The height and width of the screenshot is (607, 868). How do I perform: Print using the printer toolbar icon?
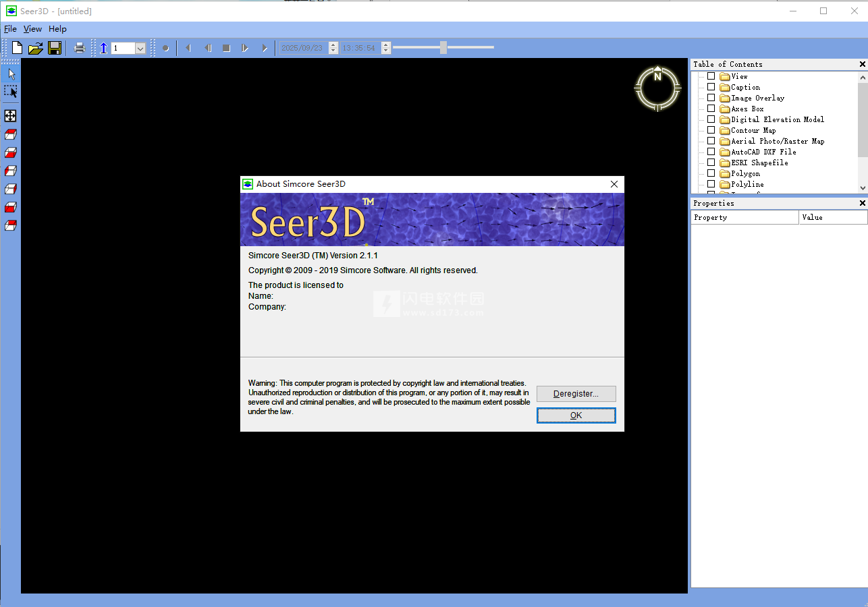pos(80,48)
